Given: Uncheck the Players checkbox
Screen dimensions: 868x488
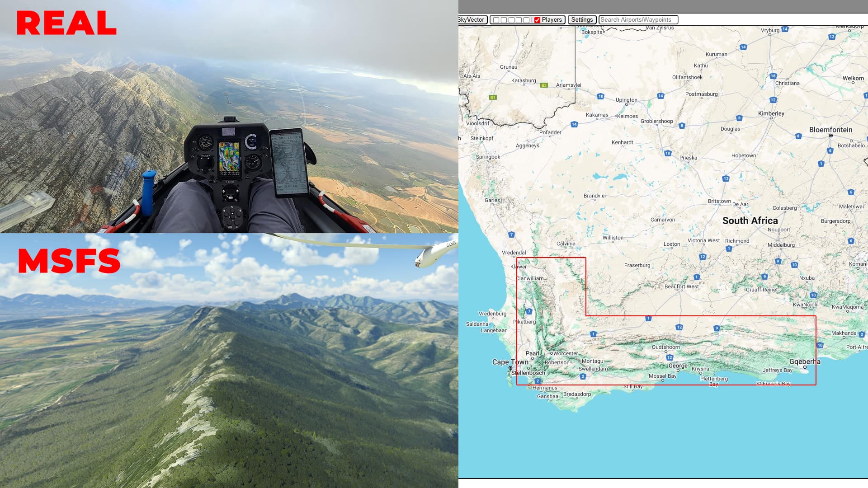Looking at the screenshot, I should pyautogui.click(x=537, y=20).
